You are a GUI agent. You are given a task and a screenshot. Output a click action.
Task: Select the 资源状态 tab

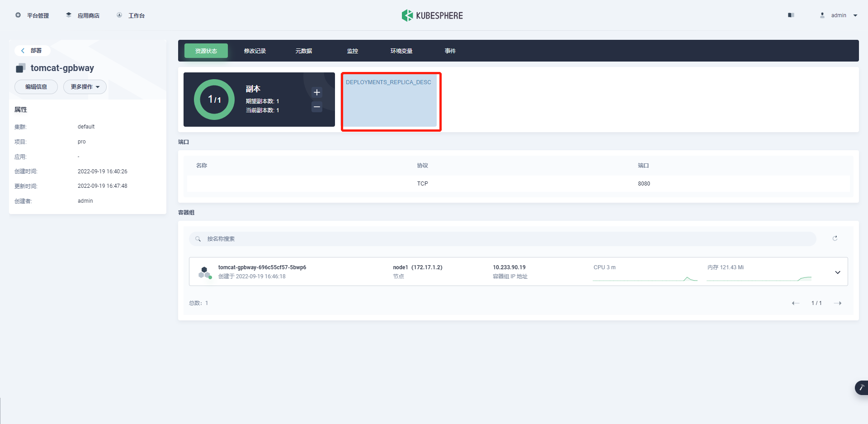pyautogui.click(x=206, y=51)
